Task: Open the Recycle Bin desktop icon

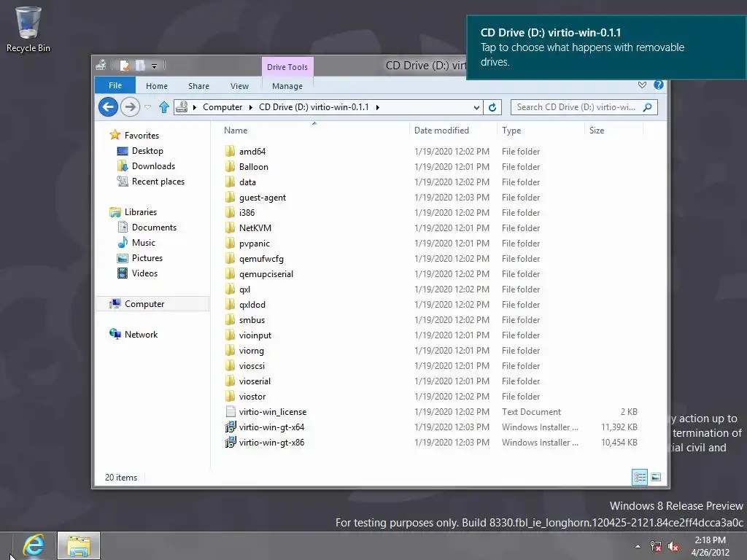Action: coord(28,28)
